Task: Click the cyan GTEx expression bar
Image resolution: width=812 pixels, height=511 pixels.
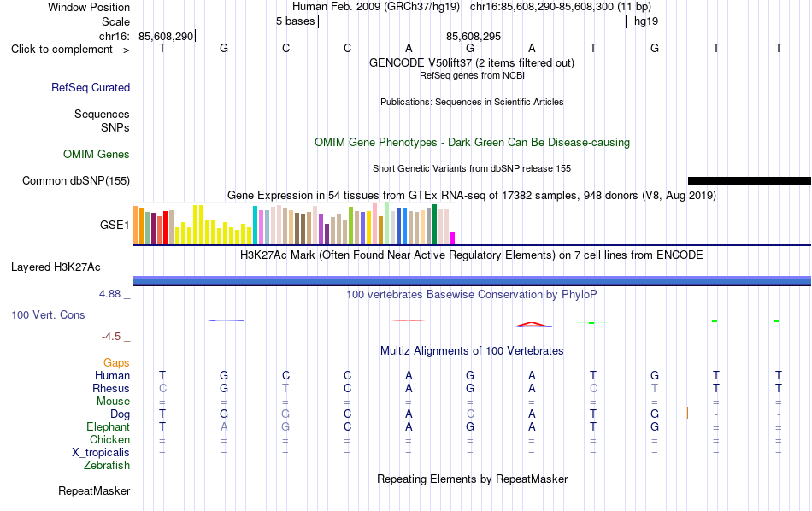Action: tap(256, 225)
